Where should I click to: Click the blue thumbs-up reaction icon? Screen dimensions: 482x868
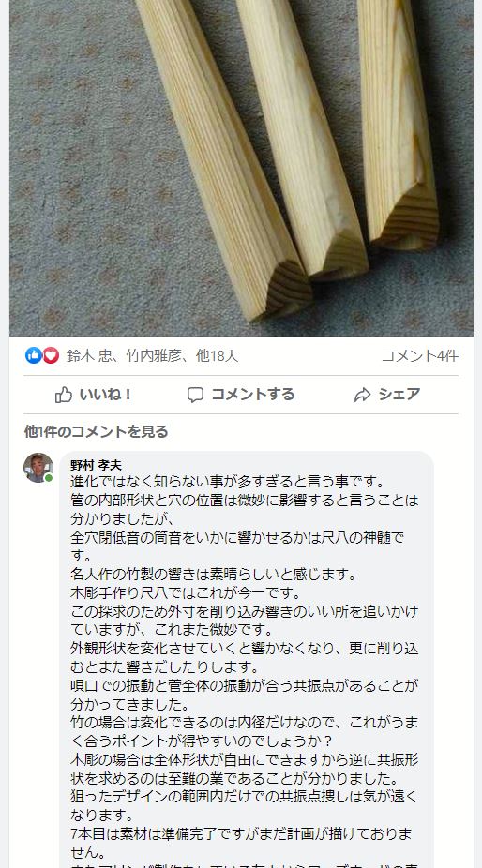click(33, 355)
